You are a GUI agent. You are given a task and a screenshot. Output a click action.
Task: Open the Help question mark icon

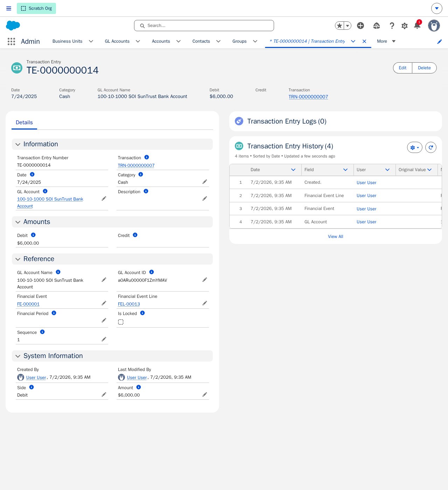point(392,26)
